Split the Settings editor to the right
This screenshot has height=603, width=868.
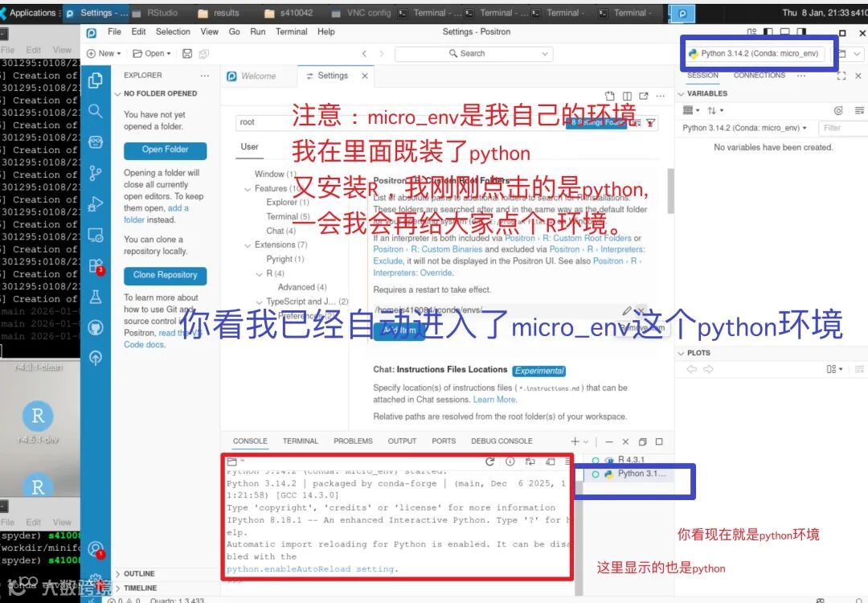click(627, 96)
